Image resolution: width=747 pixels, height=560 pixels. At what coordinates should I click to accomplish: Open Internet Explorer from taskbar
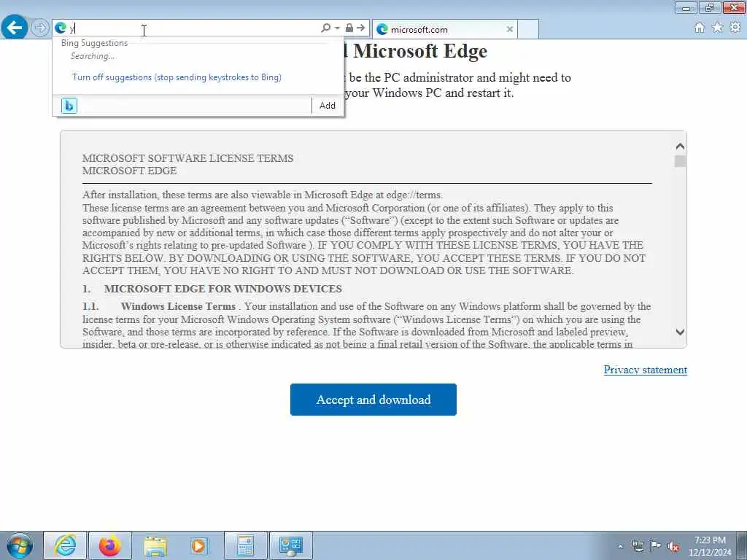(65, 545)
